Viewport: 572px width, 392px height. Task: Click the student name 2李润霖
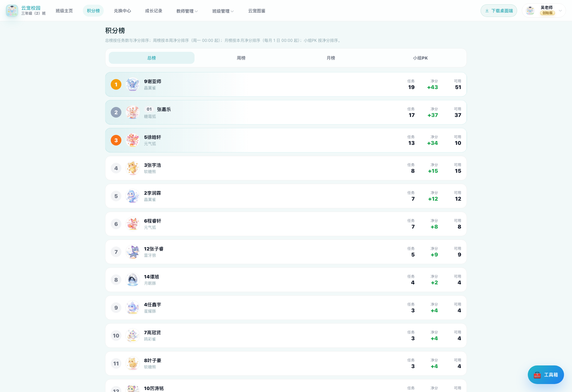153,193
